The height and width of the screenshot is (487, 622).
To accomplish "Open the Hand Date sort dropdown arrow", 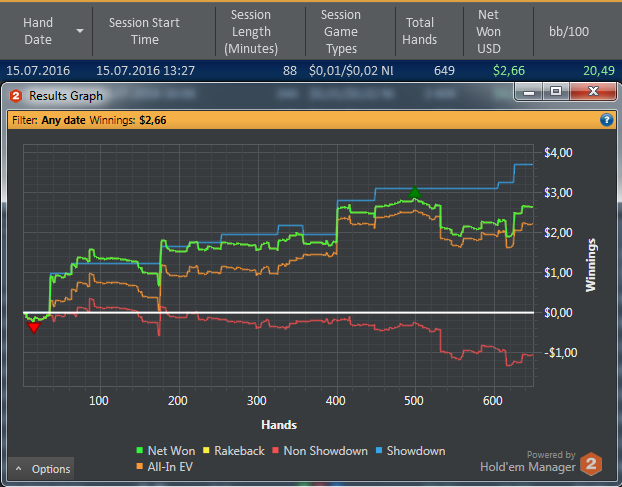I will pos(80,31).
